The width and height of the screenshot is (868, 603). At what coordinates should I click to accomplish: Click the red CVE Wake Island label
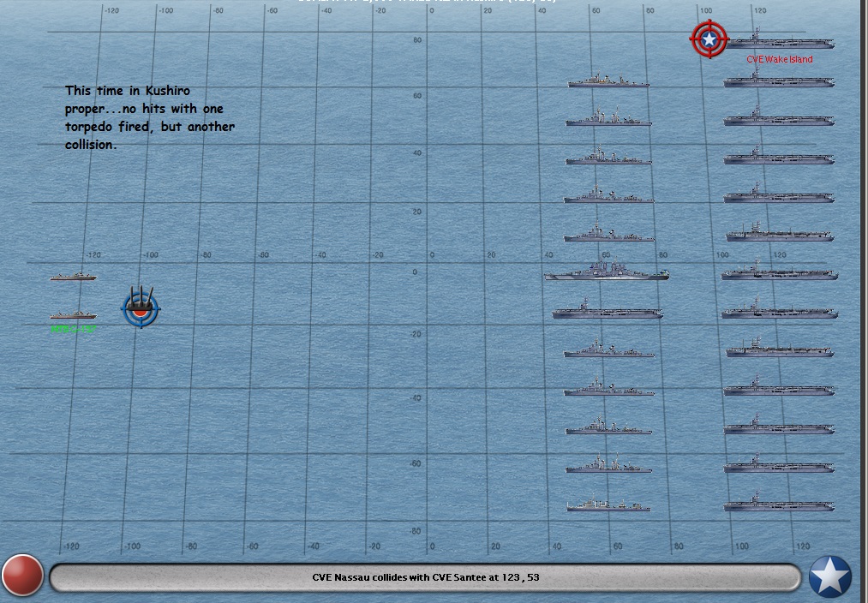coord(780,59)
